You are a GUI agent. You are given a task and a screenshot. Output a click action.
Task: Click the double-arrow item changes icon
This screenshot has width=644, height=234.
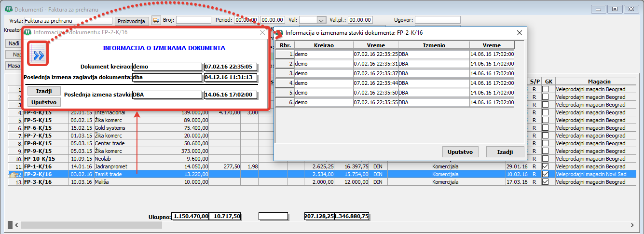tap(39, 55)
